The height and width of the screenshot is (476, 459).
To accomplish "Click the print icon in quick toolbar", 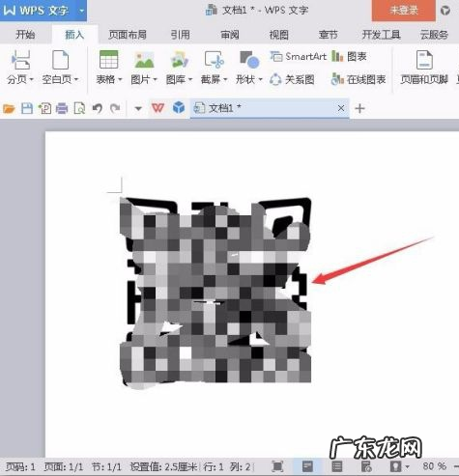I will 62,109.
